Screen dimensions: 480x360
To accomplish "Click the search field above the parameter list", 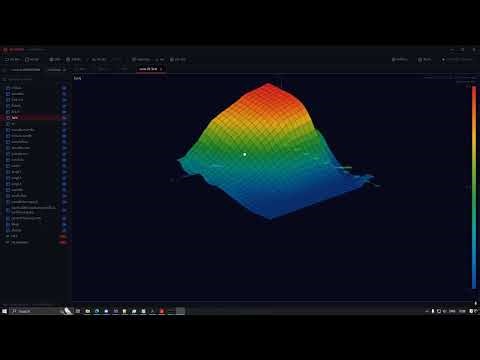I will [35, 79].
